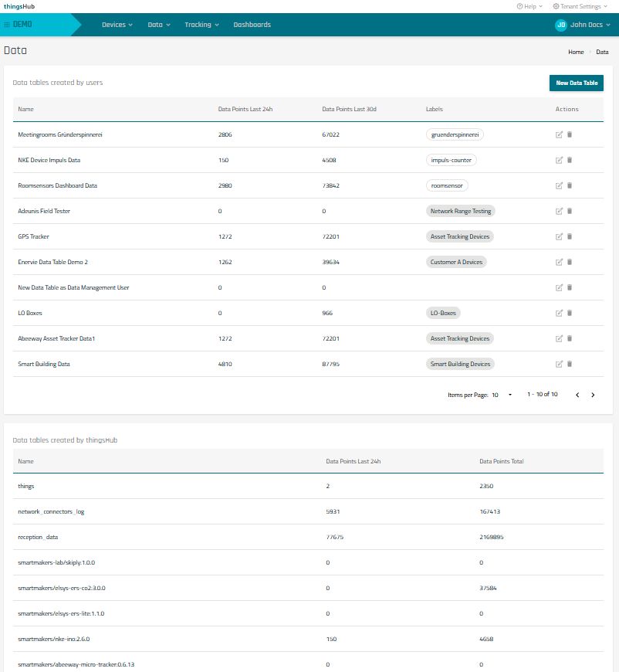This screenshot has height=672, width=619.
Task: Open the Data menu in navbar
Action: (158, 25)
